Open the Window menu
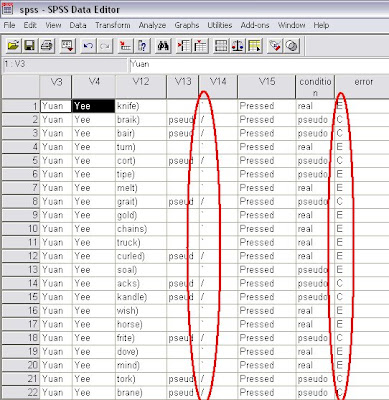Screen dimensions: 389x400 [x=292, y=25]
